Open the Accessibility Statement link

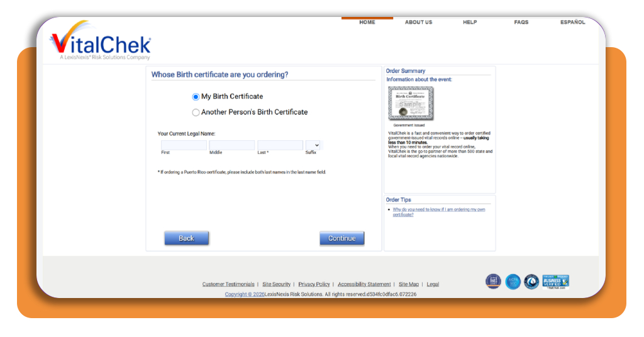click(364, 284)
